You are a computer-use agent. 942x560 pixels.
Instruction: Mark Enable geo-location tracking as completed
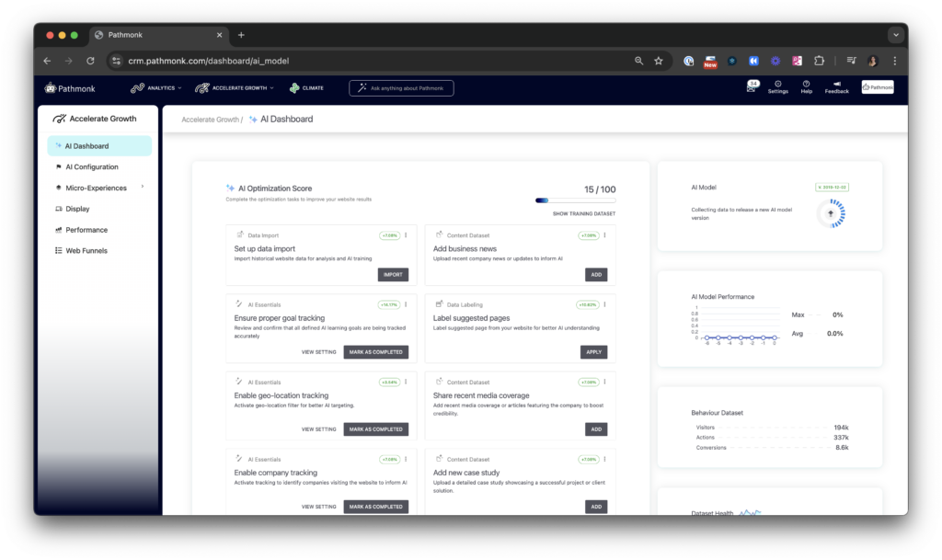click(375, 429)
